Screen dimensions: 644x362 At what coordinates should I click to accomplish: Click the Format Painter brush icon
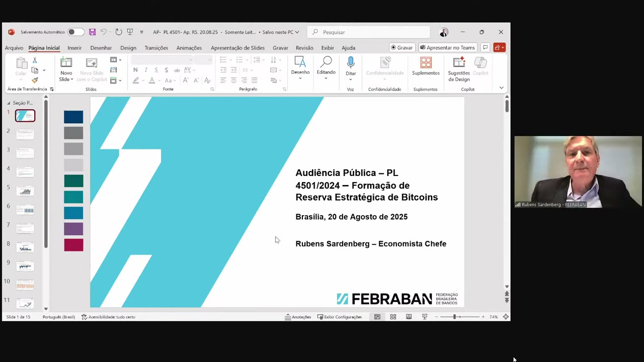[35, 80]
